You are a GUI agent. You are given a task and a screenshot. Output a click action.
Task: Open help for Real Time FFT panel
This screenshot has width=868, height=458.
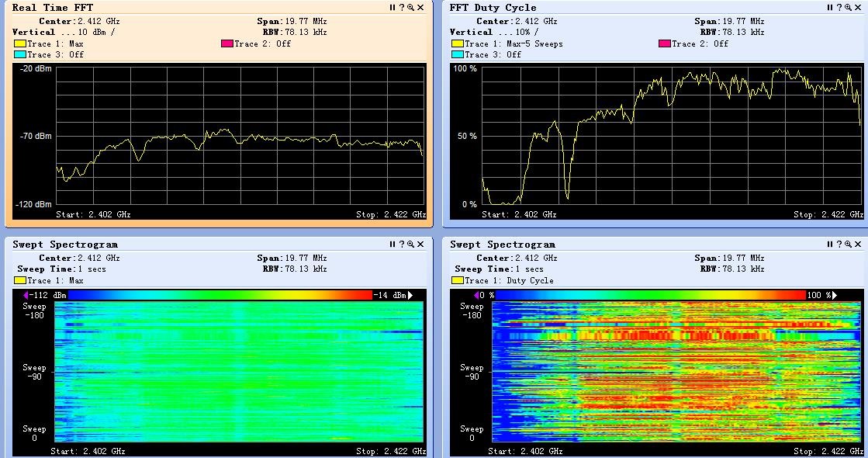pyautogui.click(x=402, y=7)
